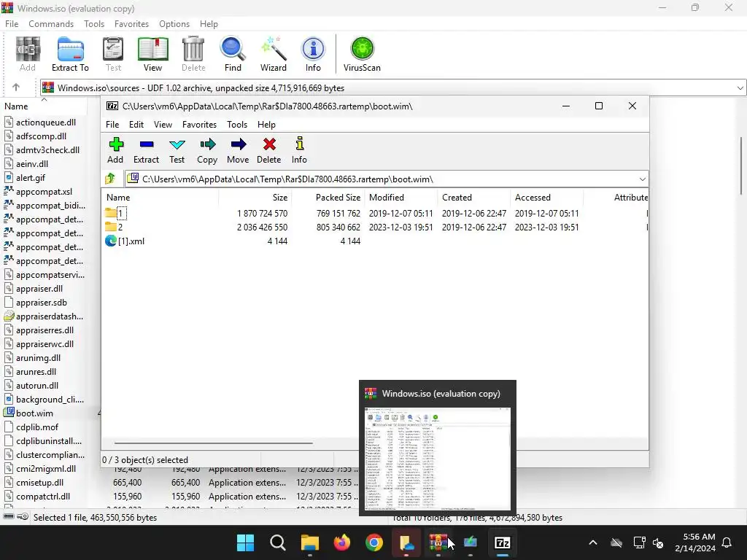Click Copy in 7-Zip toolbar
This screenshot has height=560, width=747.
207,150
